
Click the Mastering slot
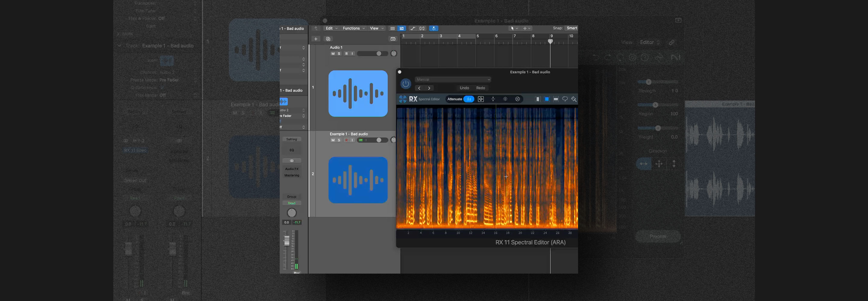(291, 175)
